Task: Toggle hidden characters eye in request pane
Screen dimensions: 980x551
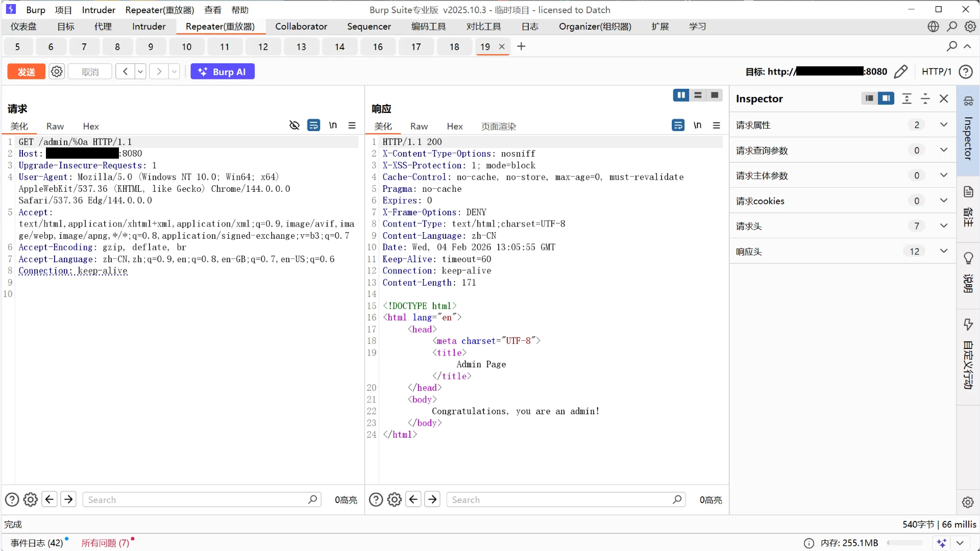Action: pos(295,126)
